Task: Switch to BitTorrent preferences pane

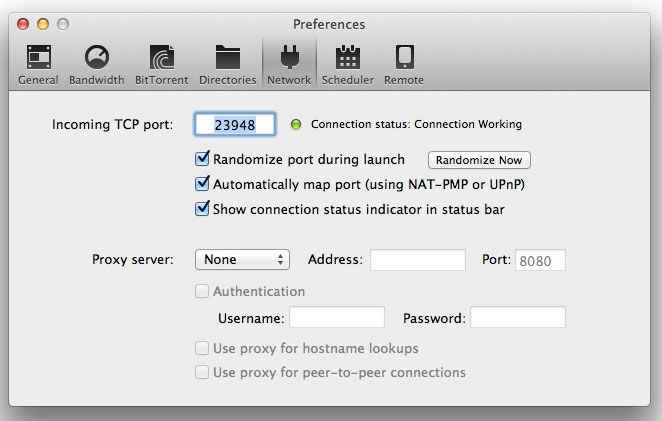Action: coord(161,63)
